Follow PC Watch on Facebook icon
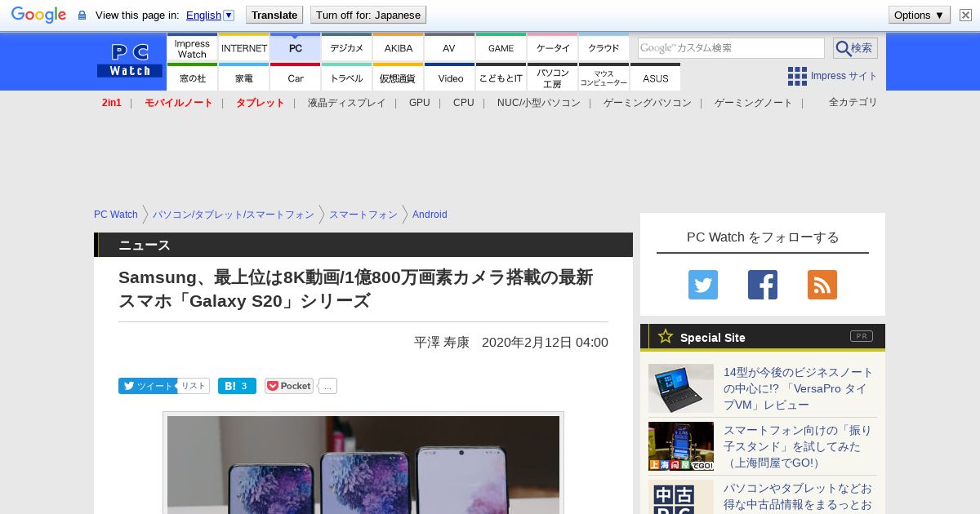The width and height of the screenshot is (980, 514). coord(763,285)
